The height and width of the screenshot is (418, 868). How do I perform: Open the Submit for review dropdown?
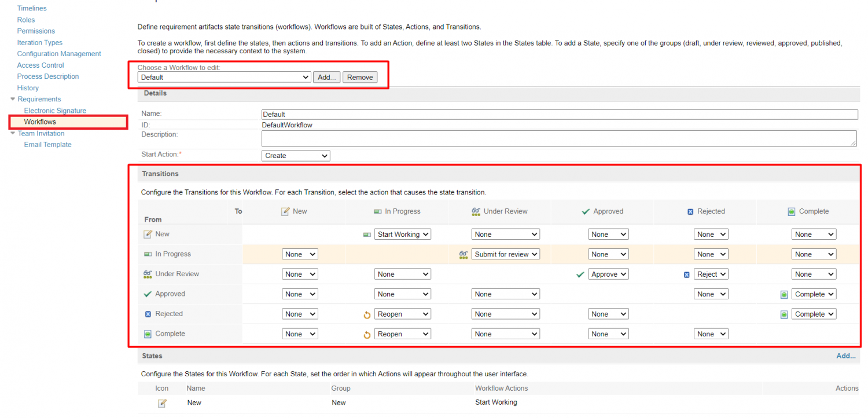coord(505,254)
